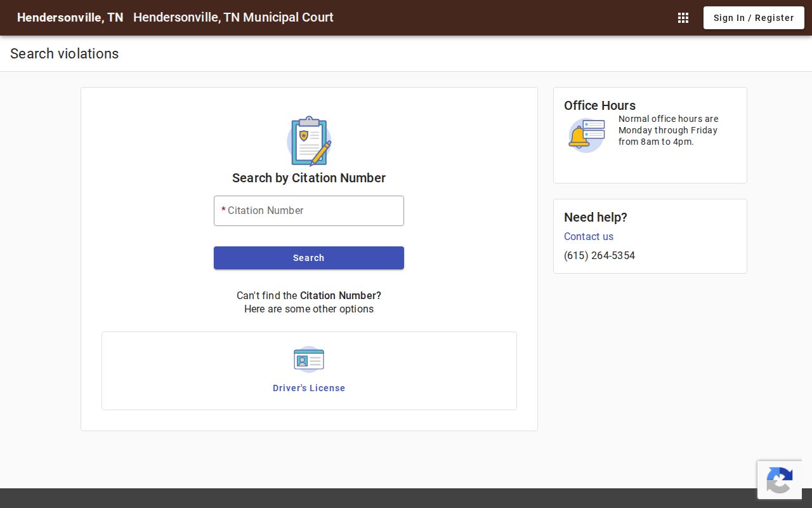This screenshot has height=508, width=812.
Task: Focus the Citation Number input field
Action: (x=309, y=211)
